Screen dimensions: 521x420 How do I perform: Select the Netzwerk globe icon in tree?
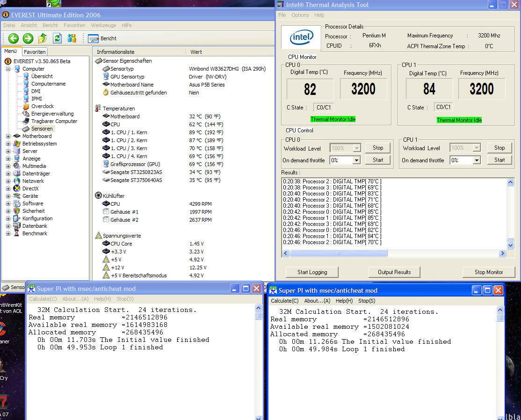pyautogui.click(x=17, y=181)
